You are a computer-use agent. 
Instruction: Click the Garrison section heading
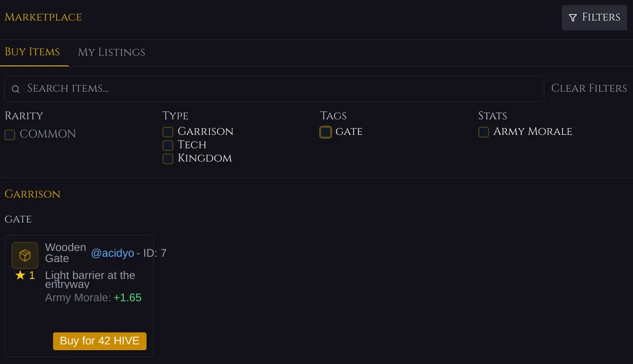33,194
